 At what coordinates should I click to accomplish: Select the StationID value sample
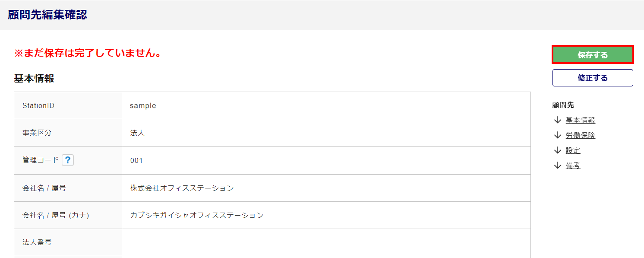[143, 105]
